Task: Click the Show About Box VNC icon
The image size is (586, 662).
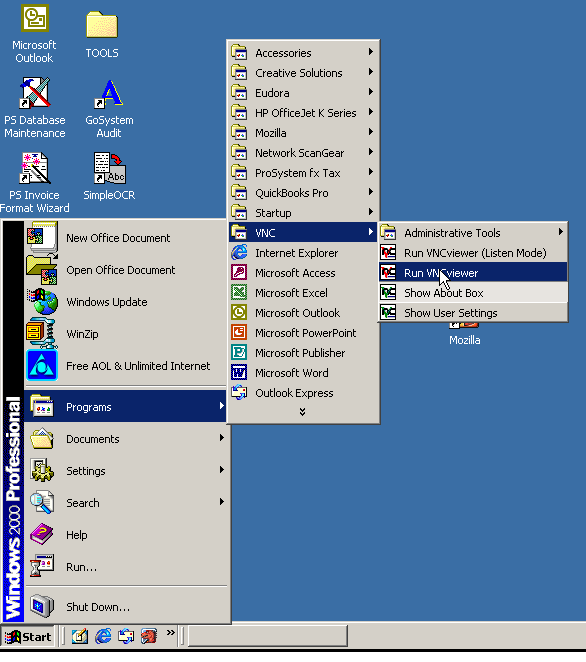Action: [x=388, y=292]
